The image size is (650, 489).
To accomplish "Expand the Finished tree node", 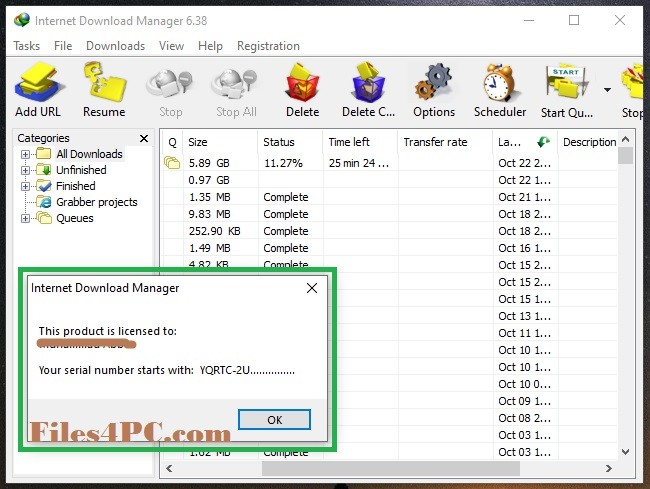I will tap(25, 186).
